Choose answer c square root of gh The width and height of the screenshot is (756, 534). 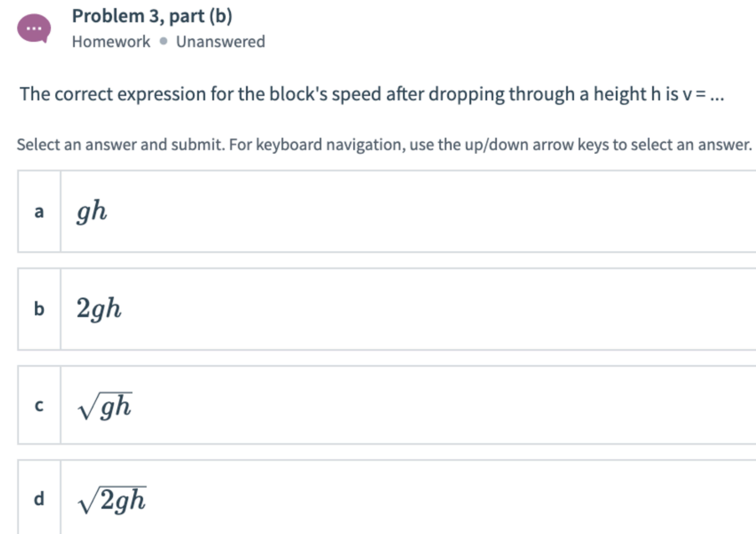point(387,405)
